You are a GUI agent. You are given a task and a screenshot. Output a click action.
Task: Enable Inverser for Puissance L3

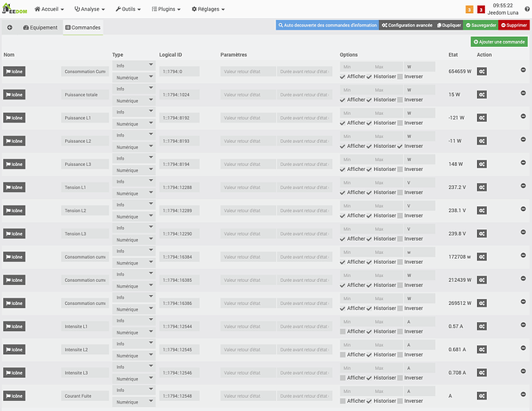(x=400, y=169)
